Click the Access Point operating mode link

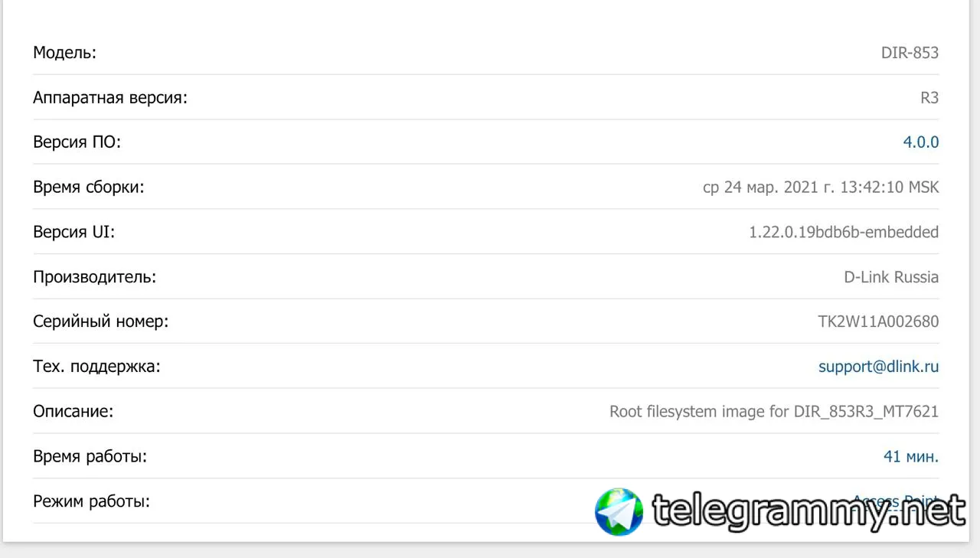tap(896, 501)
